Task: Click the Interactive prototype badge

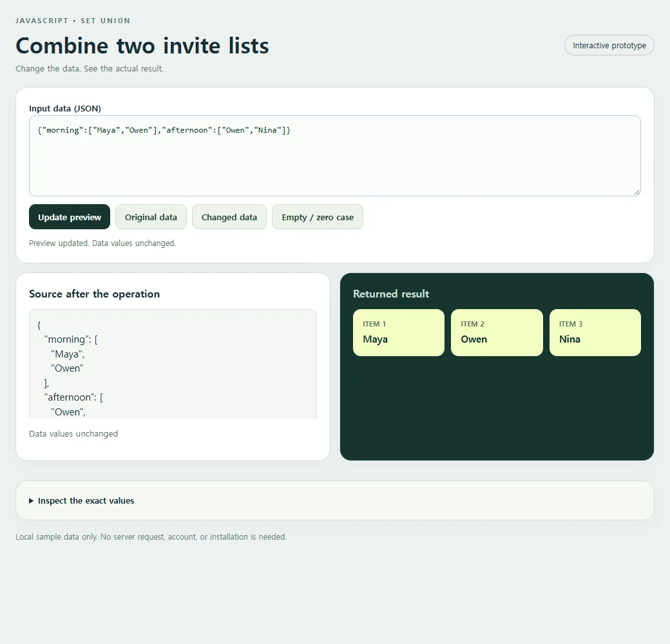Action: [609, 45]
